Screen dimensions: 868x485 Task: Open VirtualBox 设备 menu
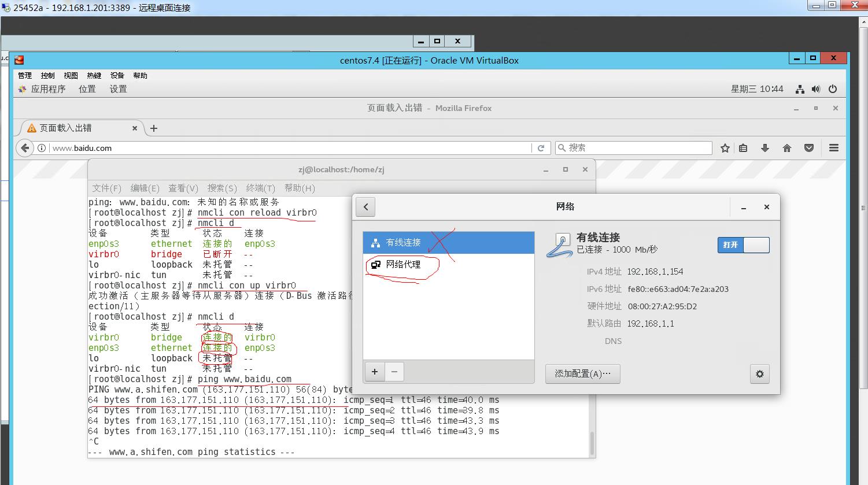click(x=117, y=75)
